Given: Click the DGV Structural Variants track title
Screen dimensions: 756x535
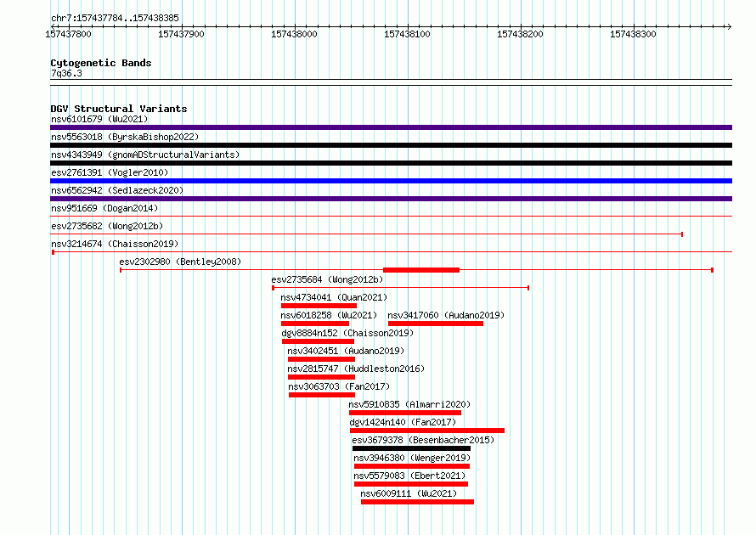Looking at the screenshot, I should [119, 109].
